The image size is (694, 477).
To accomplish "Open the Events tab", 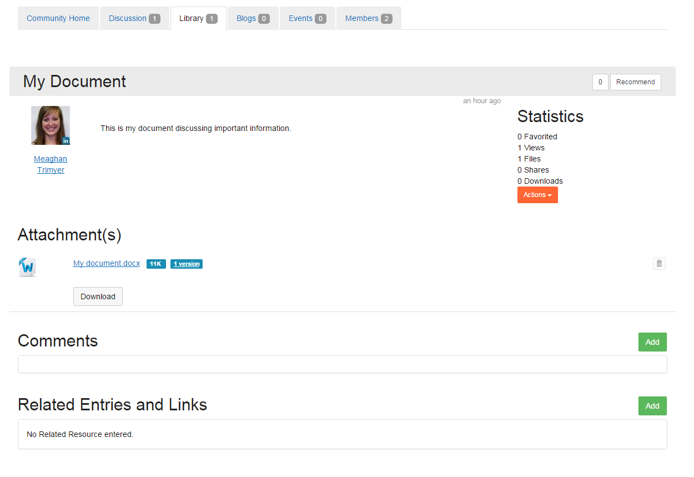I will click(x=307, y=18).
